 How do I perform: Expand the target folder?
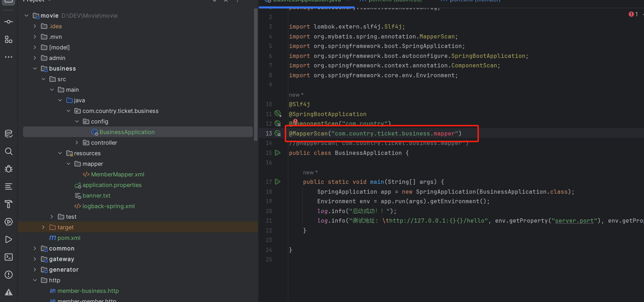tap(43, 227)
